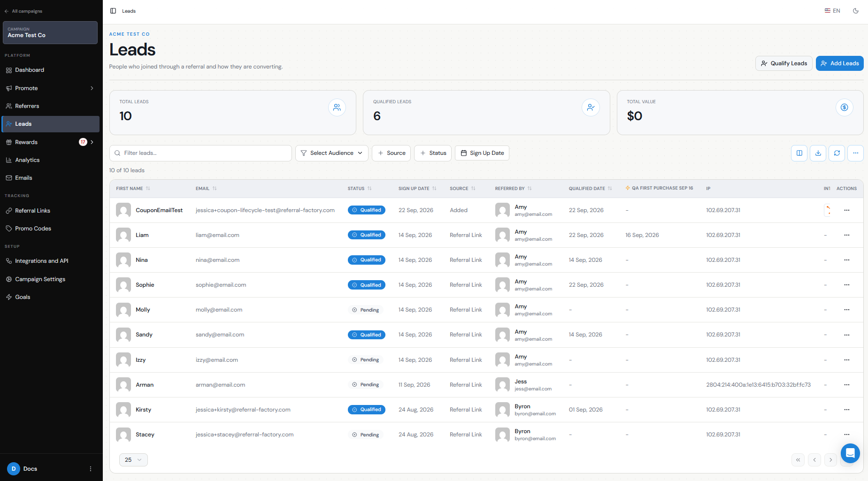Open actions menu for Arman row

[847, 385]
